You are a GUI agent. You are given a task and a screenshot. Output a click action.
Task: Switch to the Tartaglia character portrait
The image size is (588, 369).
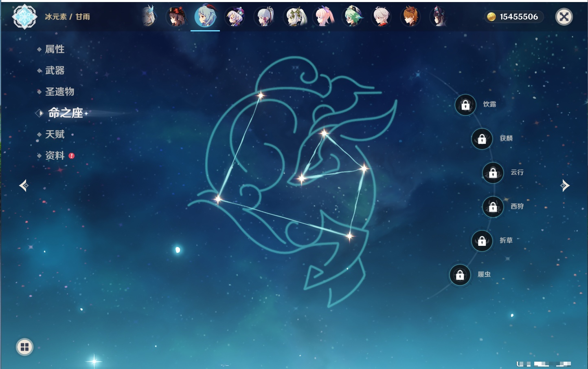coord(410,17)
